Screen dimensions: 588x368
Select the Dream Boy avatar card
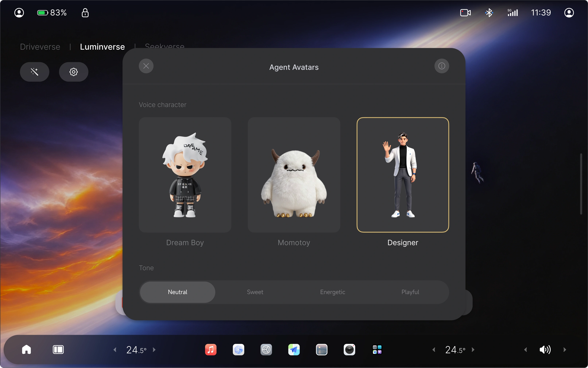point(185,175)
